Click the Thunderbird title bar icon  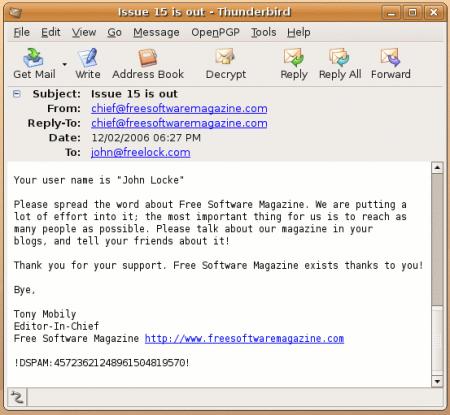tap(16, 13)
